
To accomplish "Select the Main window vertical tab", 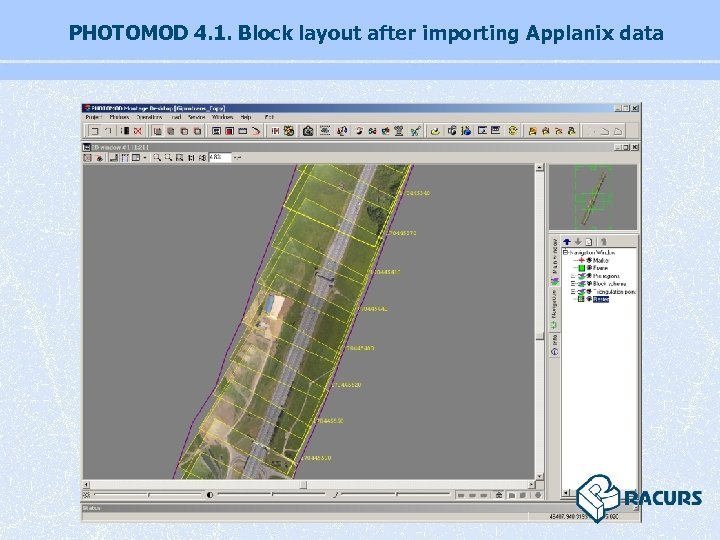I will pos(555,261).
